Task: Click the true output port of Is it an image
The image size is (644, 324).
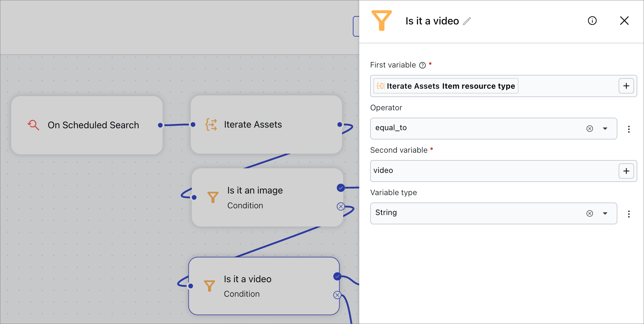Action: click(x=341, y=188)
